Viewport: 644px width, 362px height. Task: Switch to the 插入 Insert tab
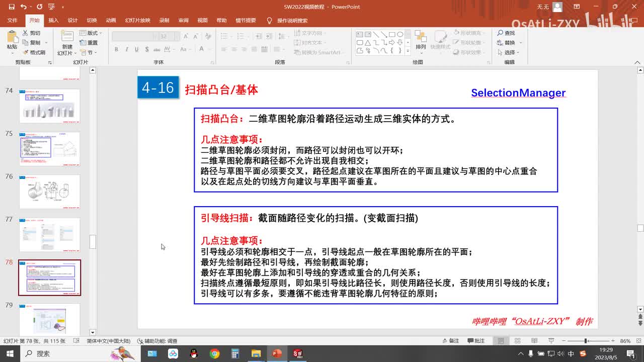53,21
